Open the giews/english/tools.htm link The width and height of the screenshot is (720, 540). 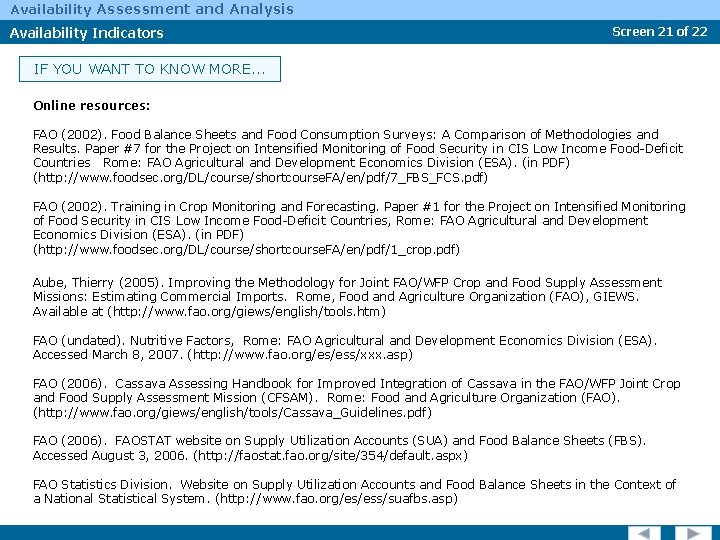tap(247, 311)
